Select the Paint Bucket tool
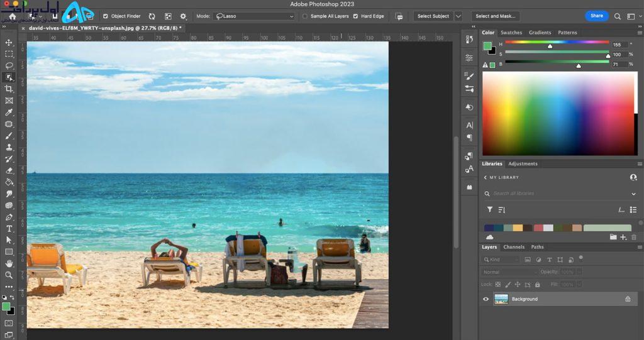 click(x=9, y=182)
